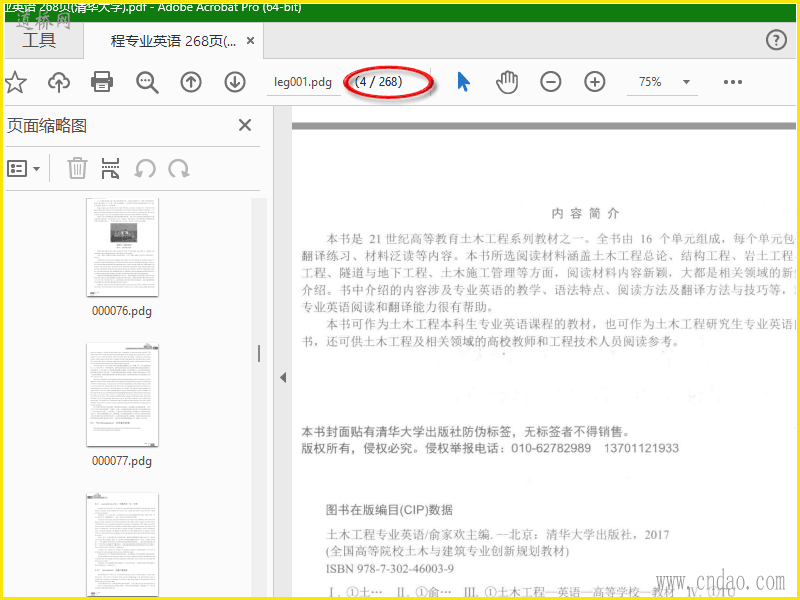The image size is (800, 600).
Task: Go to previous page with up arrow
Action: pyautogui.click(x=191, y=82)
